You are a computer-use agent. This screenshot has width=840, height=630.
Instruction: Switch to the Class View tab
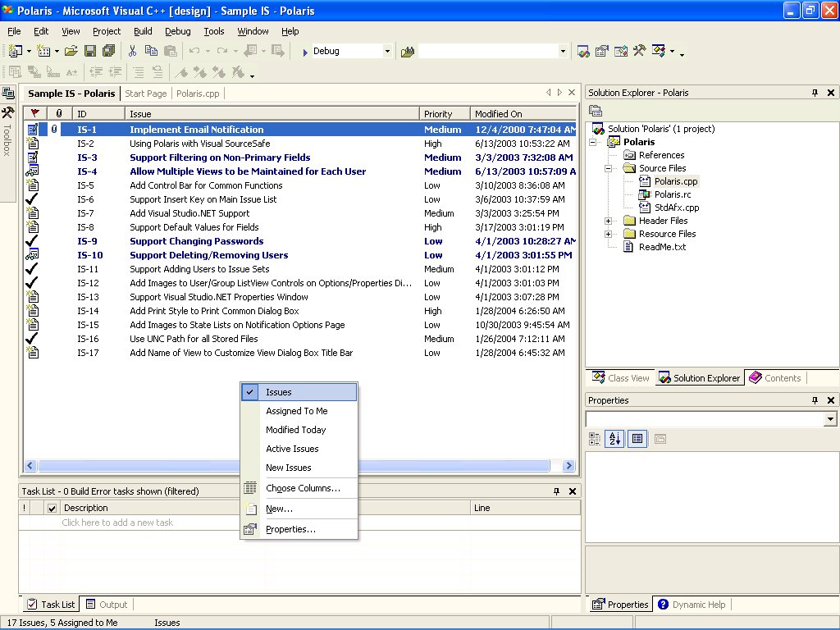coord(621,377)
